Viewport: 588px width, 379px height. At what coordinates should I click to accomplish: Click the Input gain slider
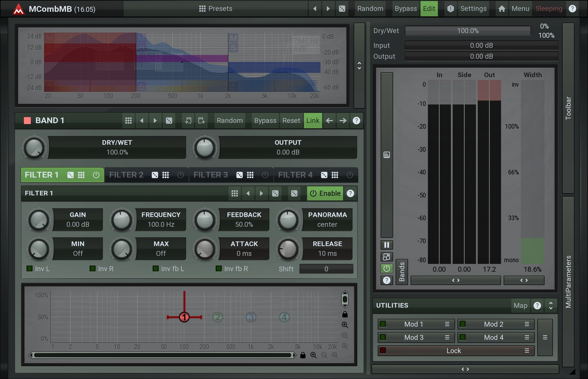481,45
